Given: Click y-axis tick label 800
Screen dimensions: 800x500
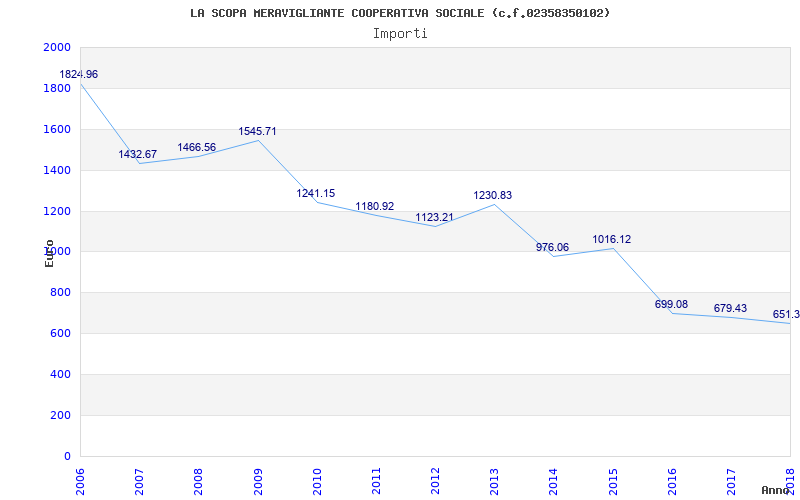Looking at the screenshot, I should coord(60,292).
